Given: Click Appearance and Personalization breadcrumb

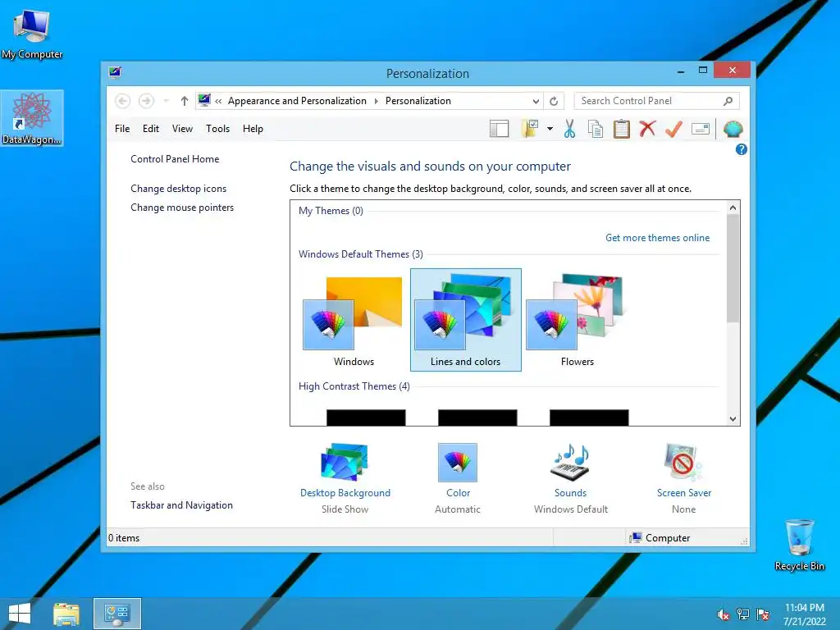Looking at the screenshot, I should click(297, 101).
